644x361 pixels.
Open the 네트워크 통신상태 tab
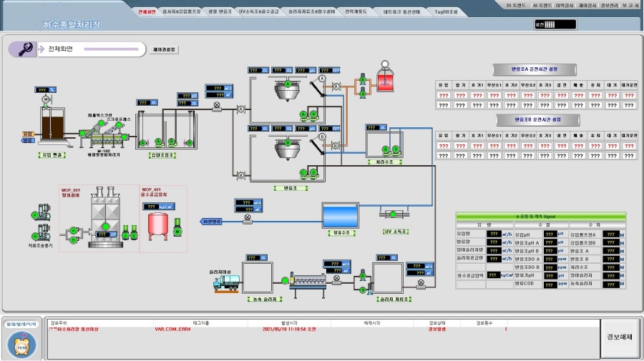click(401, 12)
